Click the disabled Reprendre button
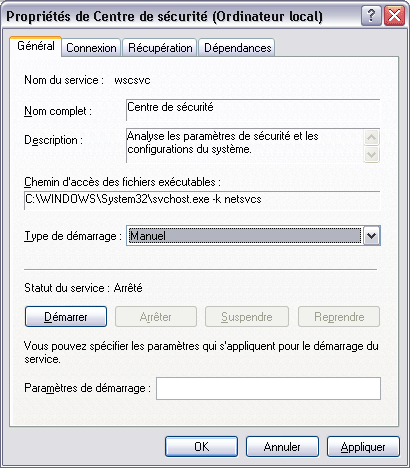 click(x=339, y=317)
